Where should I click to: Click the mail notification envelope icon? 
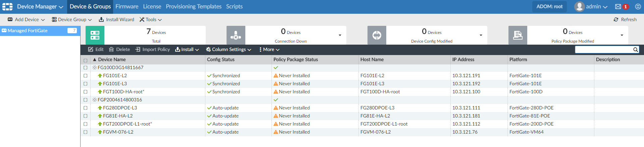618,7
